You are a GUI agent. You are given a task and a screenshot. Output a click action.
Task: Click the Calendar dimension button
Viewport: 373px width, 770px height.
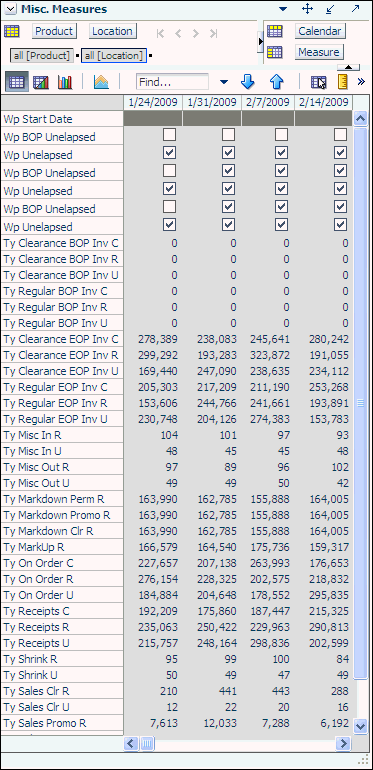(320, 31)
